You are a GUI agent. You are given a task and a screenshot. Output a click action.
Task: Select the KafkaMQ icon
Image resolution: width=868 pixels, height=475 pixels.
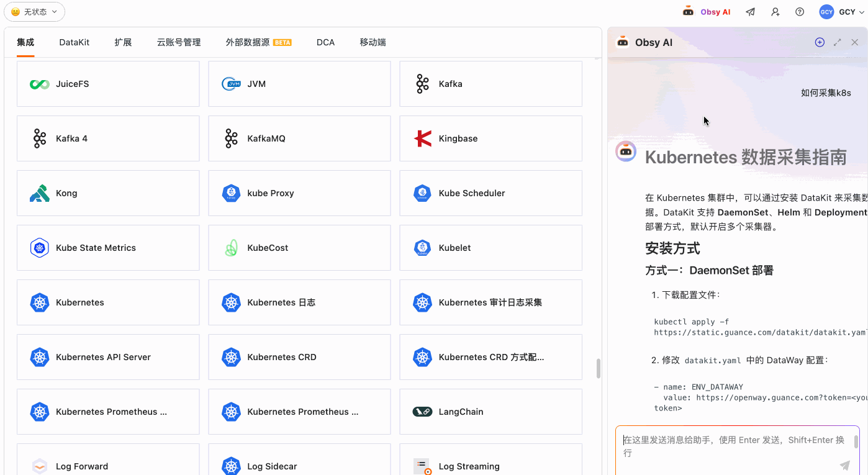click(x=231, y=138)
